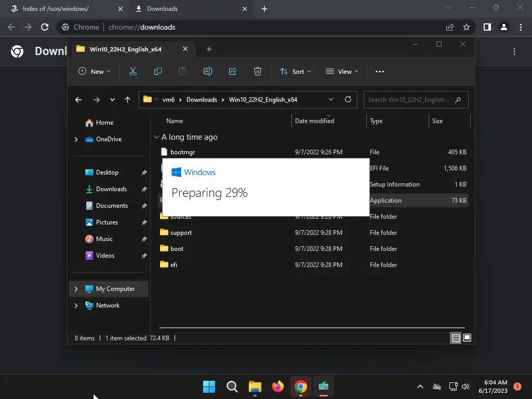Screen dimensions: 532x399
Task: Open the See more ellipsis menu in File Explorer
Action: 380,72
